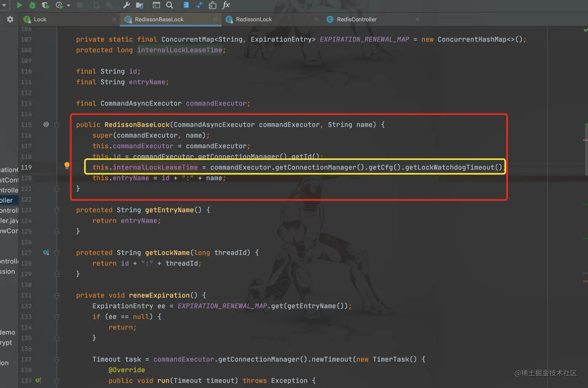Fold the renewExpiration method at line 131
Image resolution: width=588 pixels, height=388 pixels.
point(57,295)
